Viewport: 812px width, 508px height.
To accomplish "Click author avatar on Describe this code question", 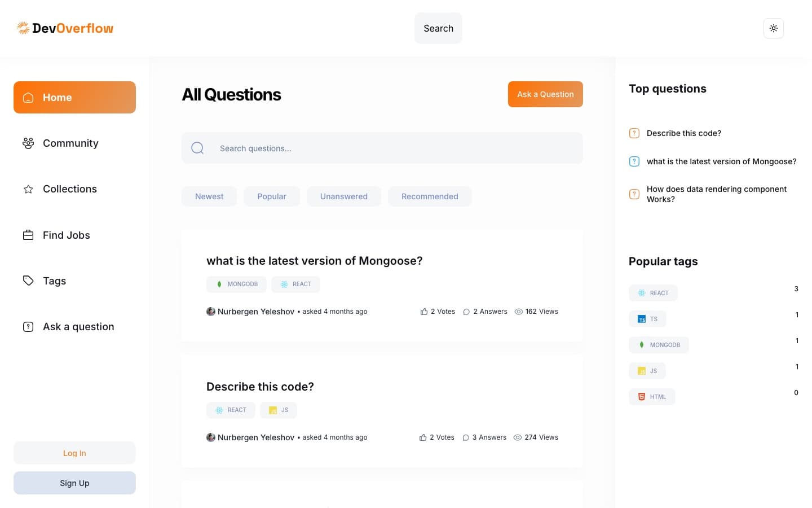I will click(211, 437).
